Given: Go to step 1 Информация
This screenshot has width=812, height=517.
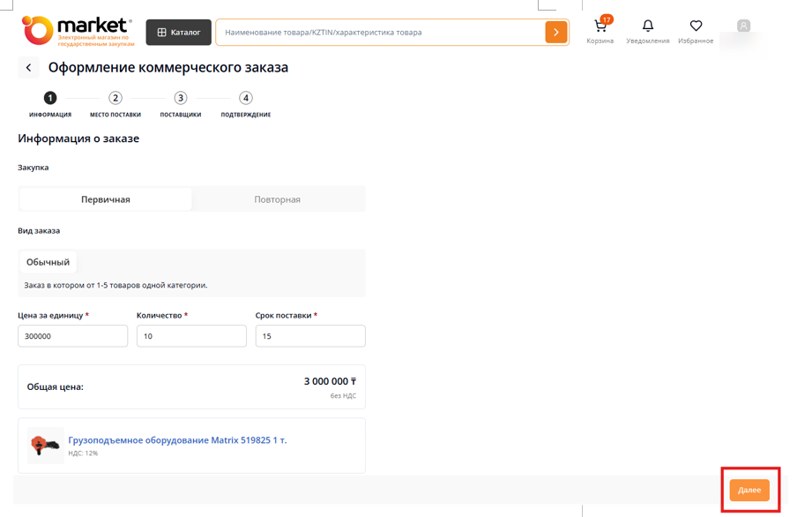Looking at the screenshot, I should click(x=50, y=98).
